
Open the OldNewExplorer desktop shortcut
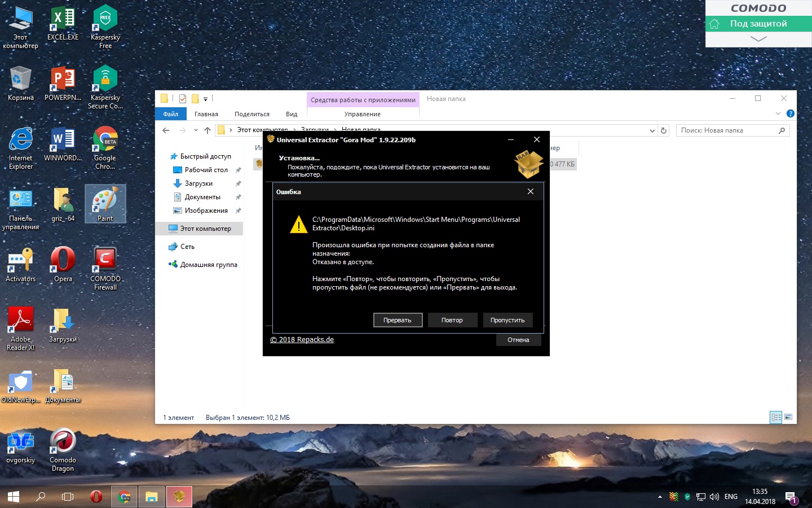[21, 387]
